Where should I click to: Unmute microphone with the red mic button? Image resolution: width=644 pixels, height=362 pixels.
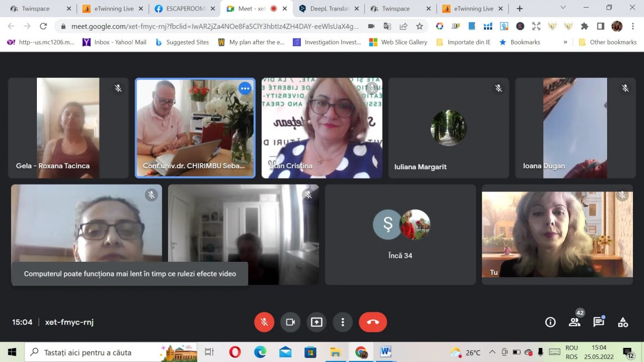pos(264,322)
